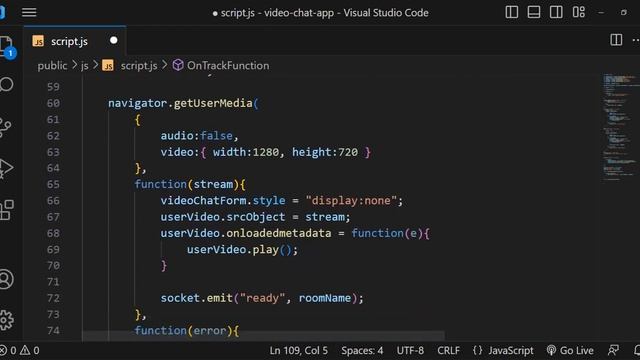640x360 pixels.
Task: Toggle the primary side bar layout button
Action: 511,12
